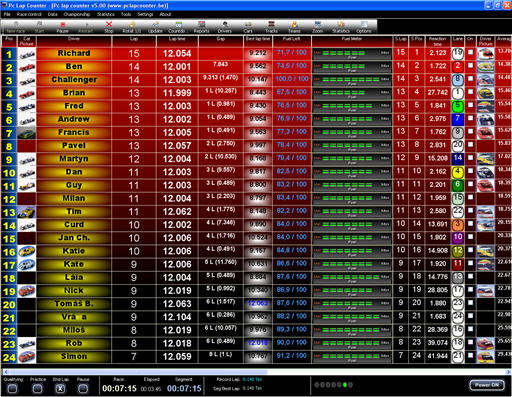The image size is (512, 397).
Task: Click the horizontal scrollbar below the grid
Action: [256, 372]
